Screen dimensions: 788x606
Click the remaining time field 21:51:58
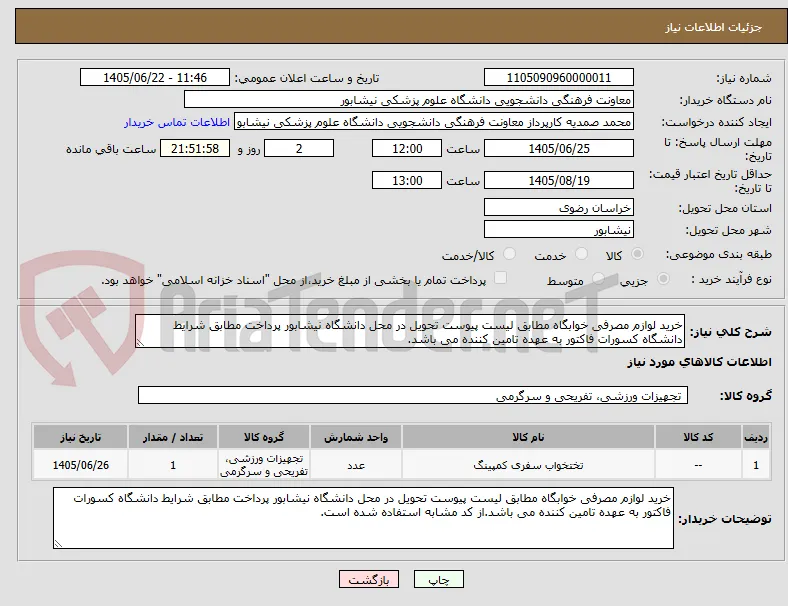pyautogui.click(x=195, y=148)
